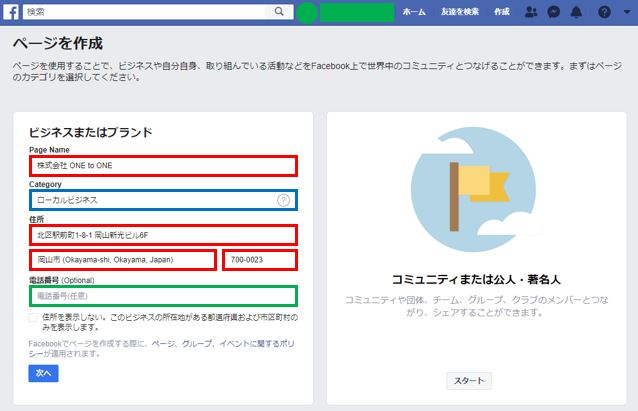
Task: Click the 次へ button
Action: click(x=43, y=373)
